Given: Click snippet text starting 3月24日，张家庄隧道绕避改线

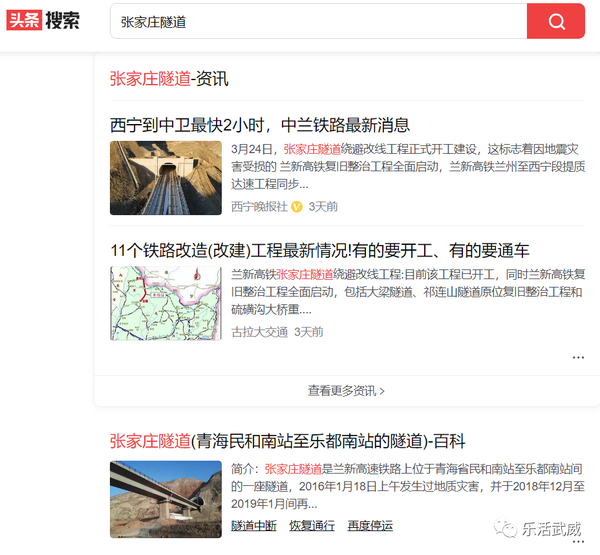Looking at the screenshot, I should pos(408,166).
